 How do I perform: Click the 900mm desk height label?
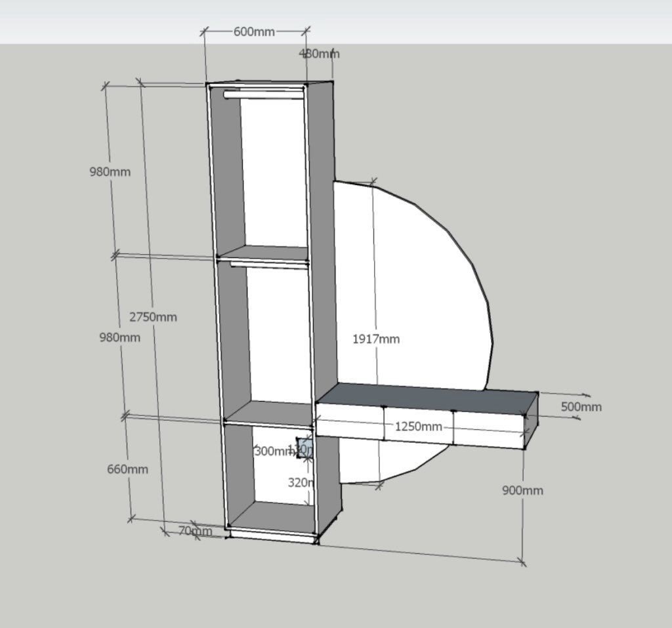point(522,490)
